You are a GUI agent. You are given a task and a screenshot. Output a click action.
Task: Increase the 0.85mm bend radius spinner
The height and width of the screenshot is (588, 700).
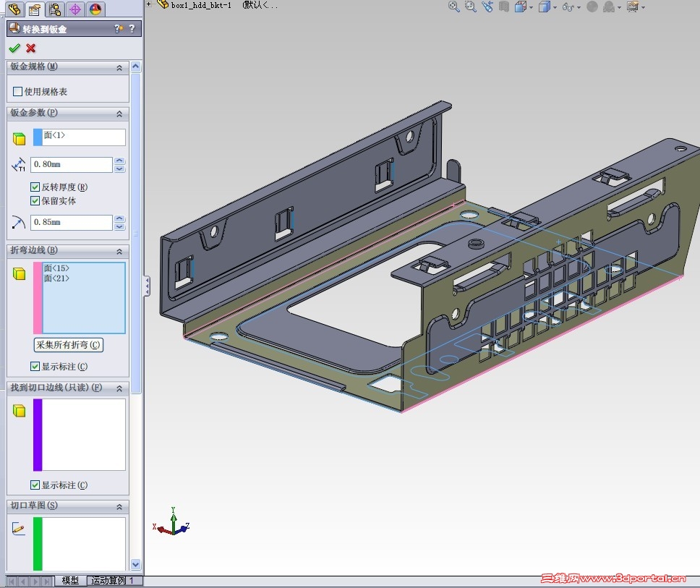pyautogui.click(x=119, y=218)
